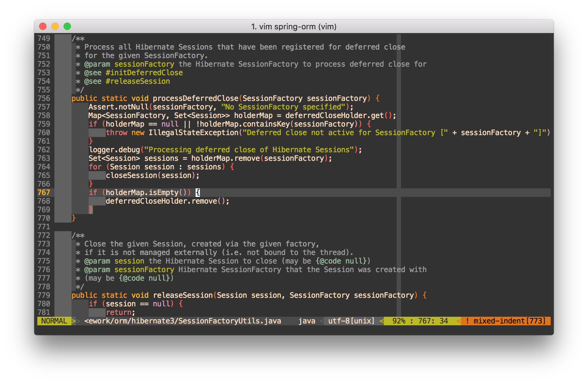Click the #initDeferredClose javadoc reference
The width and height of the screenshot is (588, 384).
144,73
